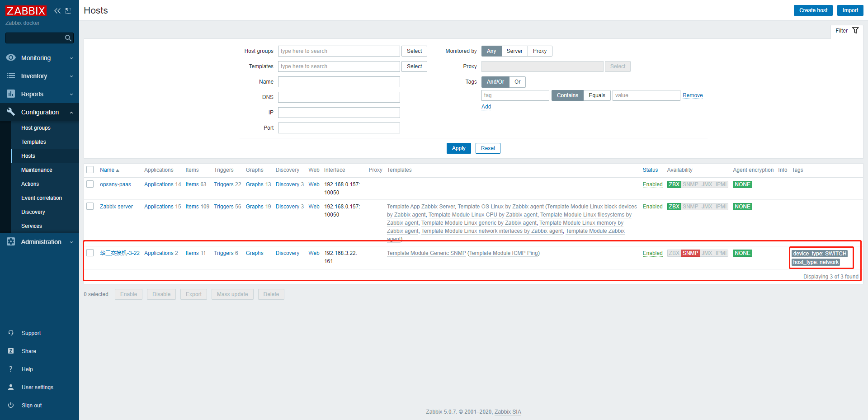Select Proxy for Monitored by
Screen dimensions: 868x420
[x=540, y=51]
